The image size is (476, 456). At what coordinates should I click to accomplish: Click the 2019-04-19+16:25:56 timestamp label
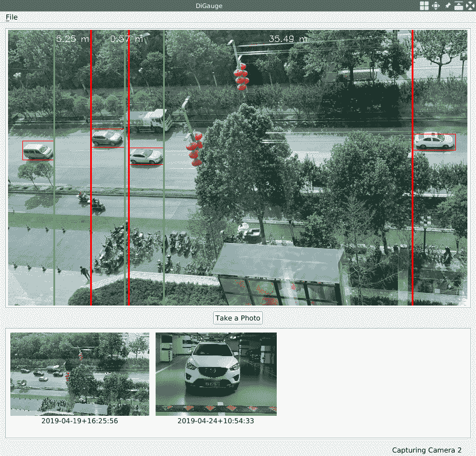[x=80, y=421]
